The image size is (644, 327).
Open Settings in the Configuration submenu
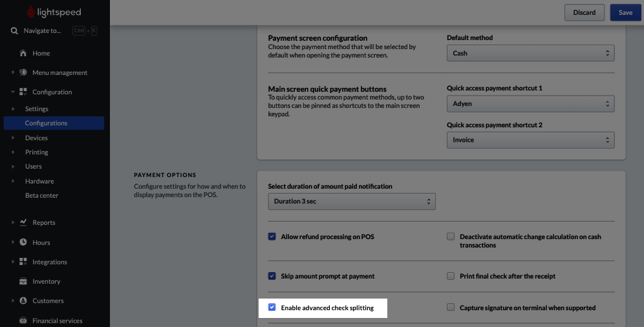(37, 109)
